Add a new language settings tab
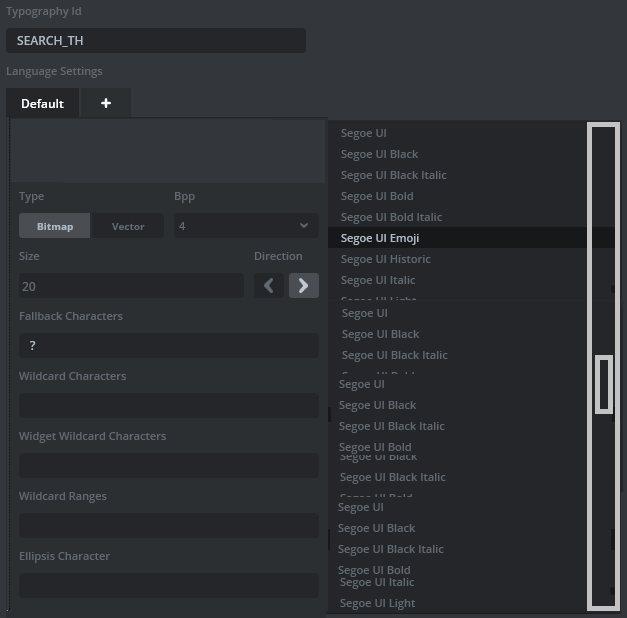 106,103
